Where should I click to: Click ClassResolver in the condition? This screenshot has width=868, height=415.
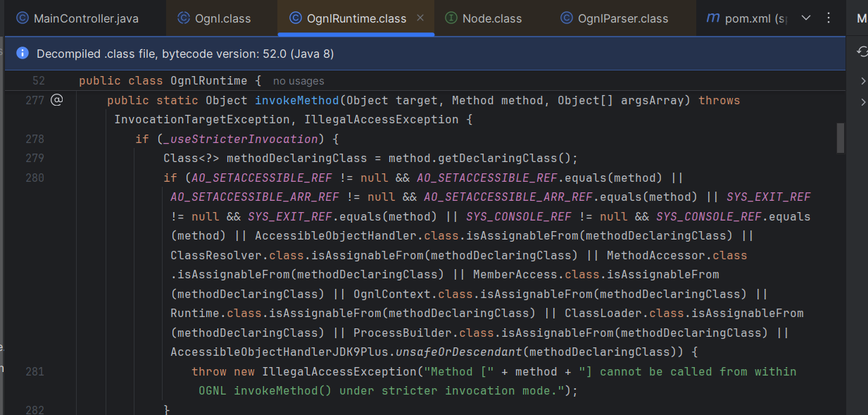216,254
